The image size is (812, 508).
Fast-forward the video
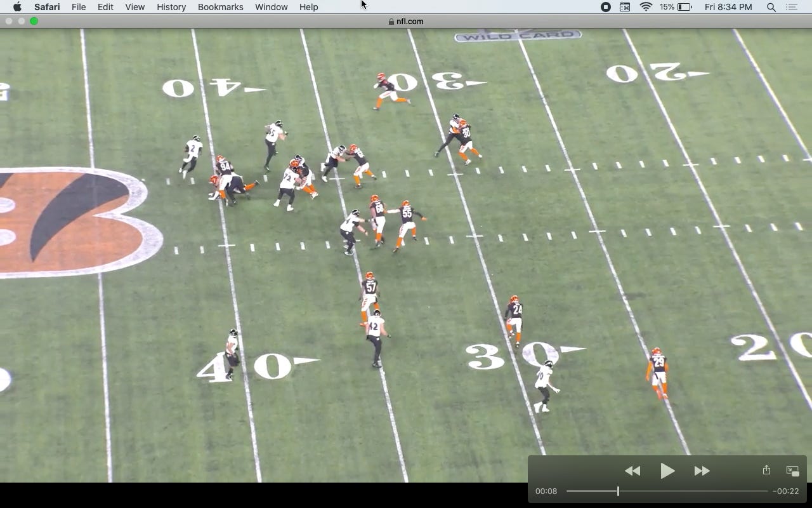[x=702, y=471]
